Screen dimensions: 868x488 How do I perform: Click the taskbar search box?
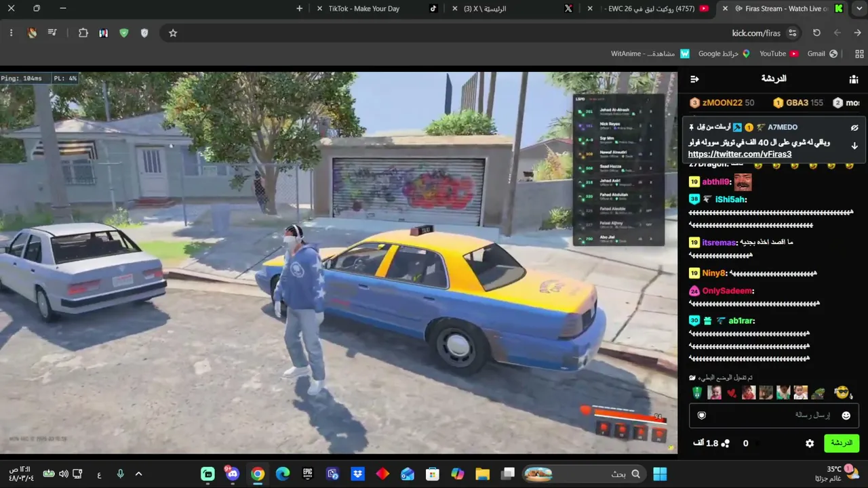coord(584,474)
